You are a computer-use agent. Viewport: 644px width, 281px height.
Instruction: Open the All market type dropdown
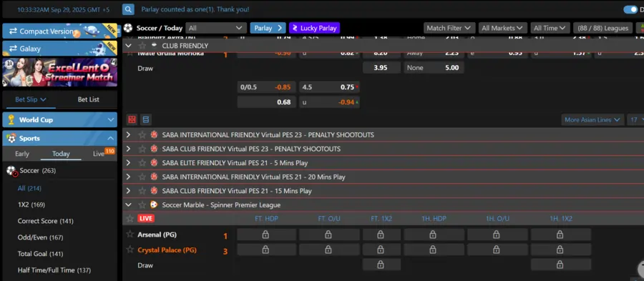215,28
